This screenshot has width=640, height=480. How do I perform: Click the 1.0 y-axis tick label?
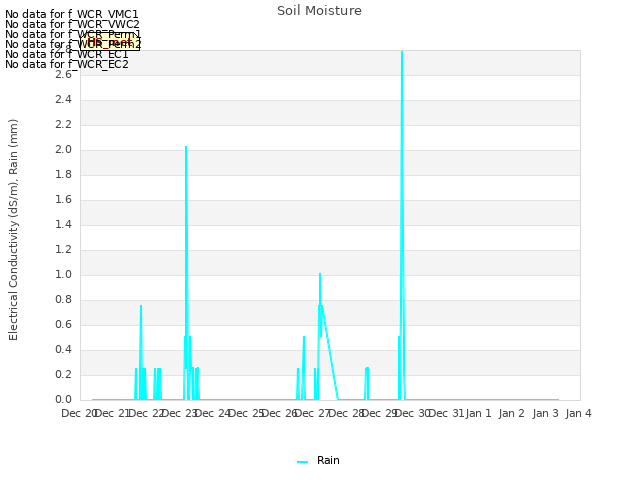[x=64, y=275]
